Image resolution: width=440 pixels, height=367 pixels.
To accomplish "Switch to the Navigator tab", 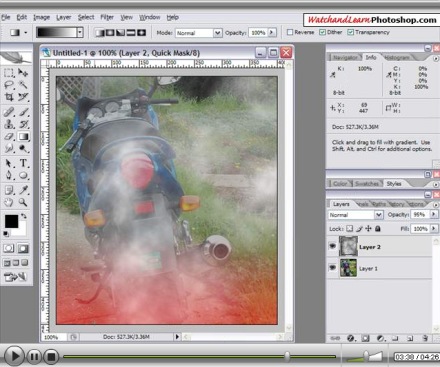I will click(x=345, y=58).
